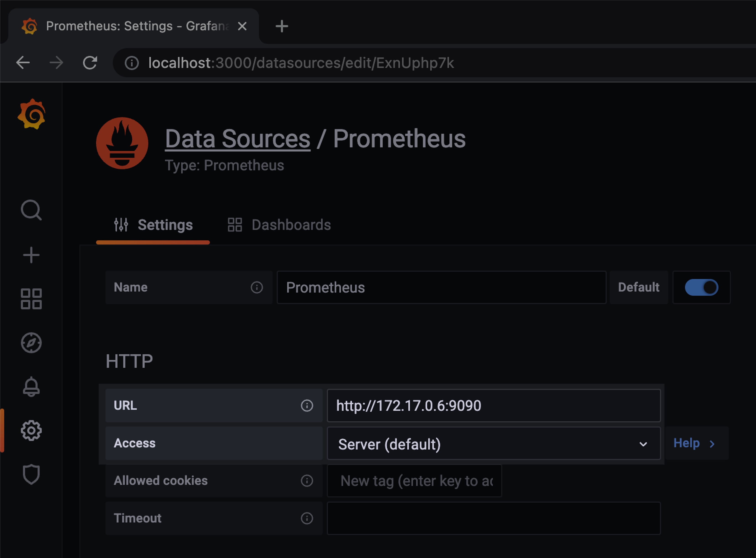Click the info icon beside Name label
756x558 pixels.
257,288
